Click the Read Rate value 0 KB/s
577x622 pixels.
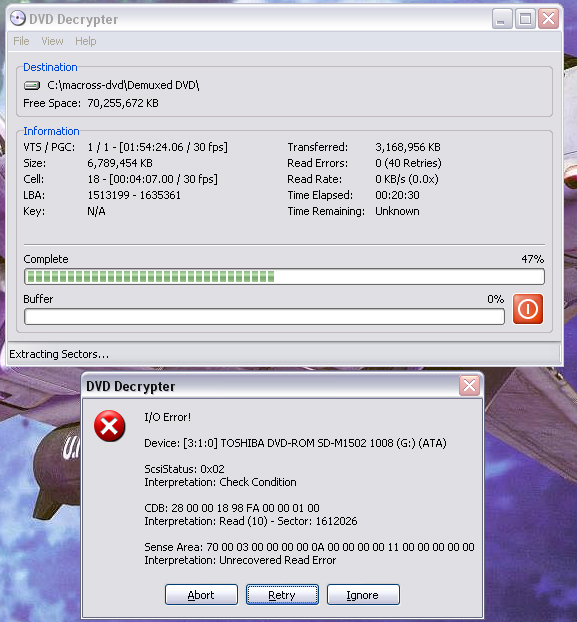point(407,179)
